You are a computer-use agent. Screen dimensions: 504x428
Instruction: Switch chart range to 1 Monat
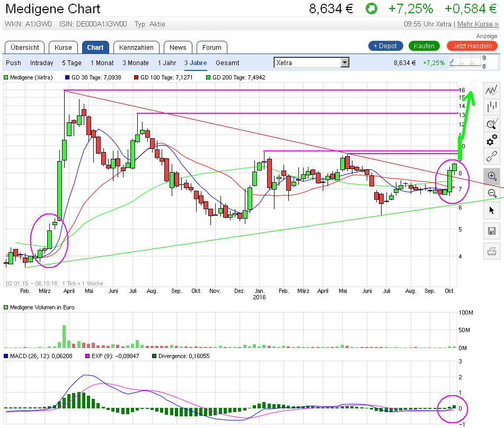point(102,63)
